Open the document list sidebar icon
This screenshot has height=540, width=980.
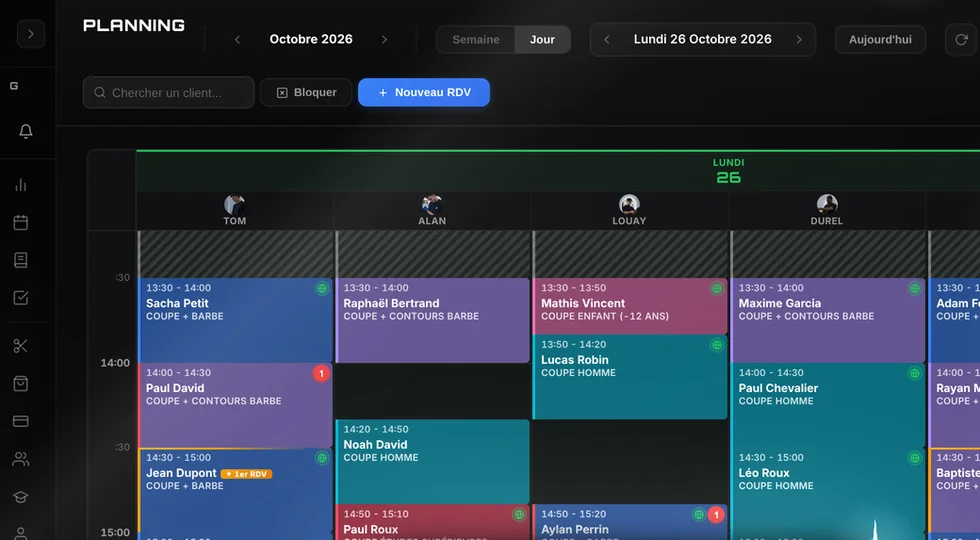click(x=21, y=260)
